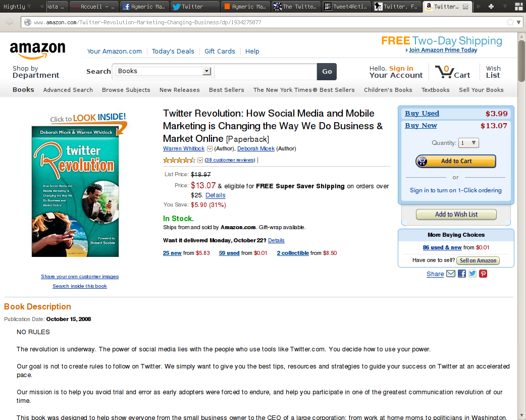
Task: Expand Warren Whitlock author popup arrow
Action: (209, 148)
